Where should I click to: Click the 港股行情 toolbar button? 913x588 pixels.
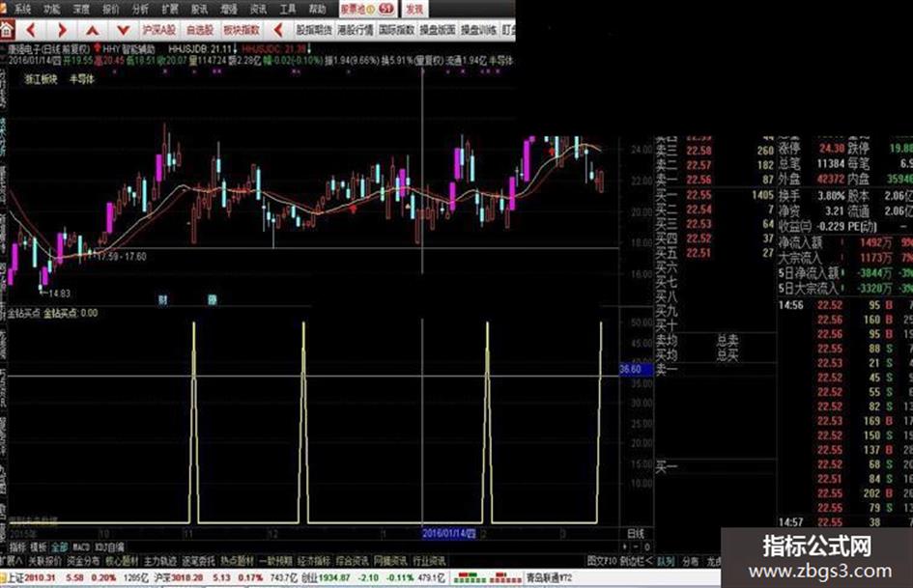click(356, 30)
